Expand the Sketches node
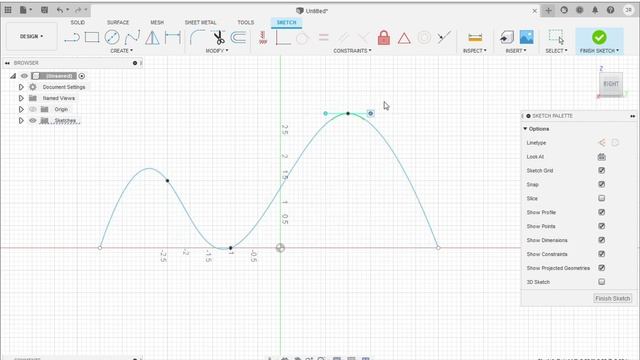Viewport: 640px width, 360px height. [x=21, y=120]
